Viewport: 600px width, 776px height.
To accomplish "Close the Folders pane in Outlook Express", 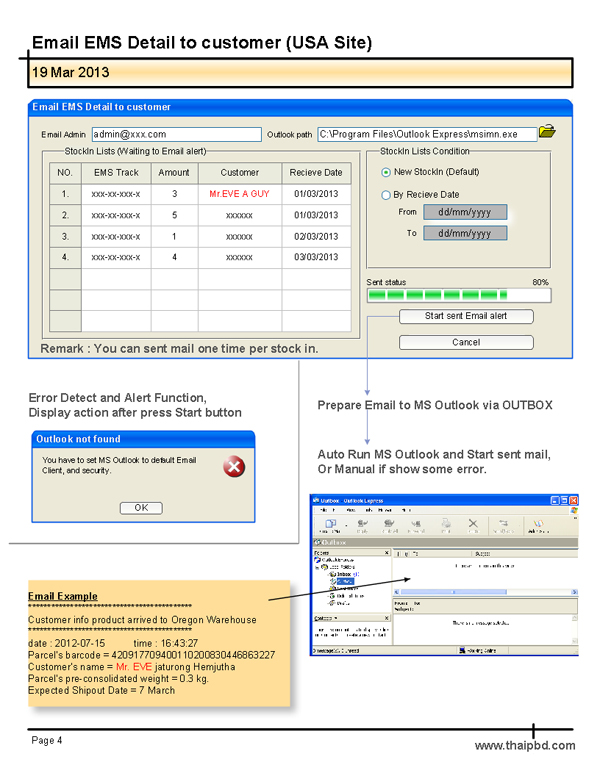I will pos(387,553).
